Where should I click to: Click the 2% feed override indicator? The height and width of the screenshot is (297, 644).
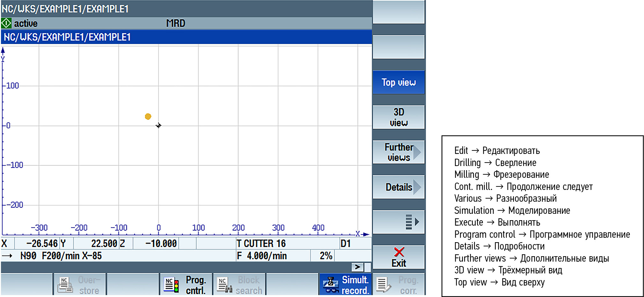(x=326, y=256)
